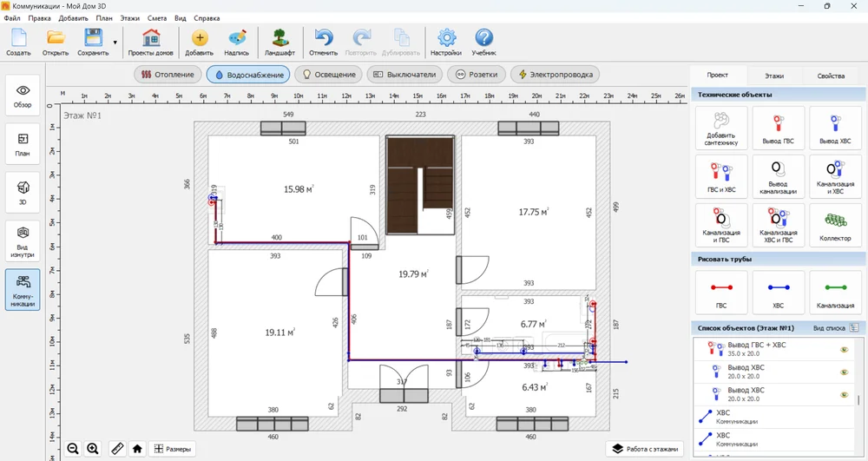This screenshot has width=868, height=461.
Task: Click the 15.98 м² room label
Action: [x=299, y=189]
